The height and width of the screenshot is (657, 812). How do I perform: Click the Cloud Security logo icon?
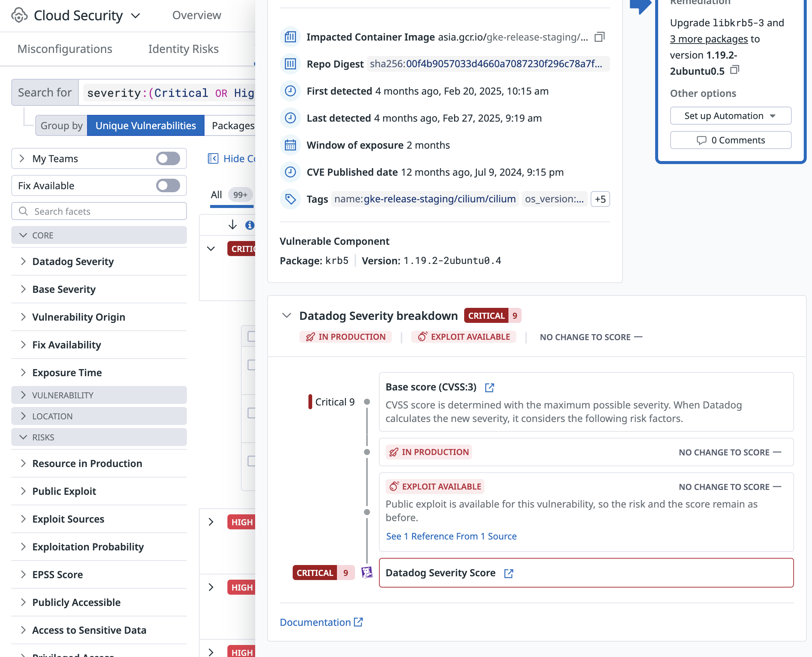point(19,15)
